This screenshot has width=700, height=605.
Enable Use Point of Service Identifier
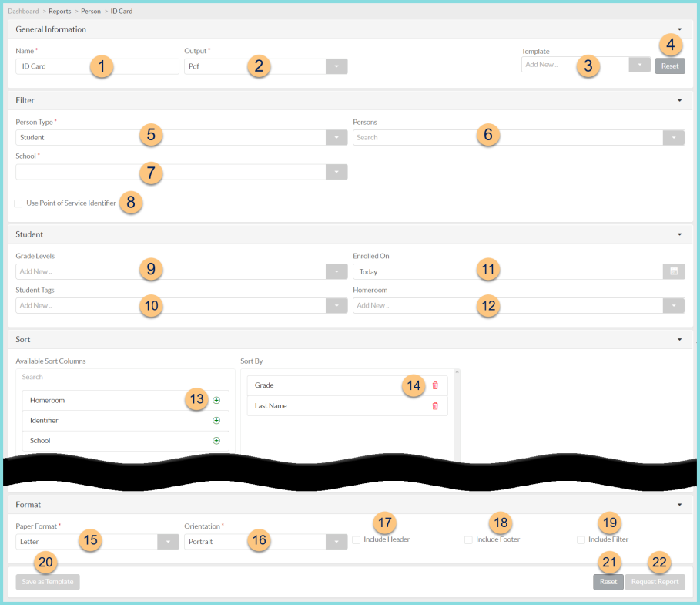(x=18, y=203)
